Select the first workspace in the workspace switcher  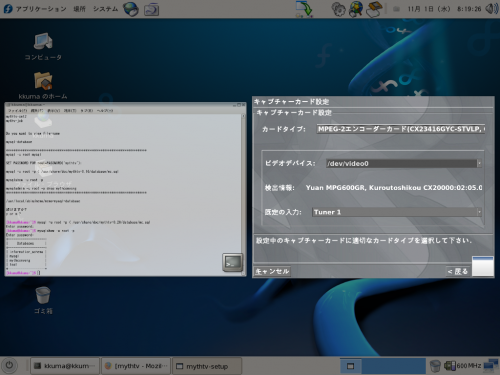[x=350, y=366]
